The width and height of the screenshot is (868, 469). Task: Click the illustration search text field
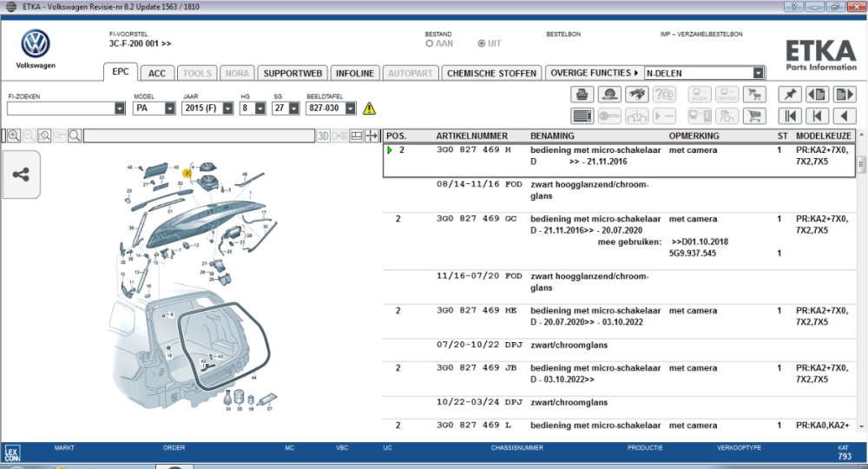pyautogui.click(x=199, y=135)
